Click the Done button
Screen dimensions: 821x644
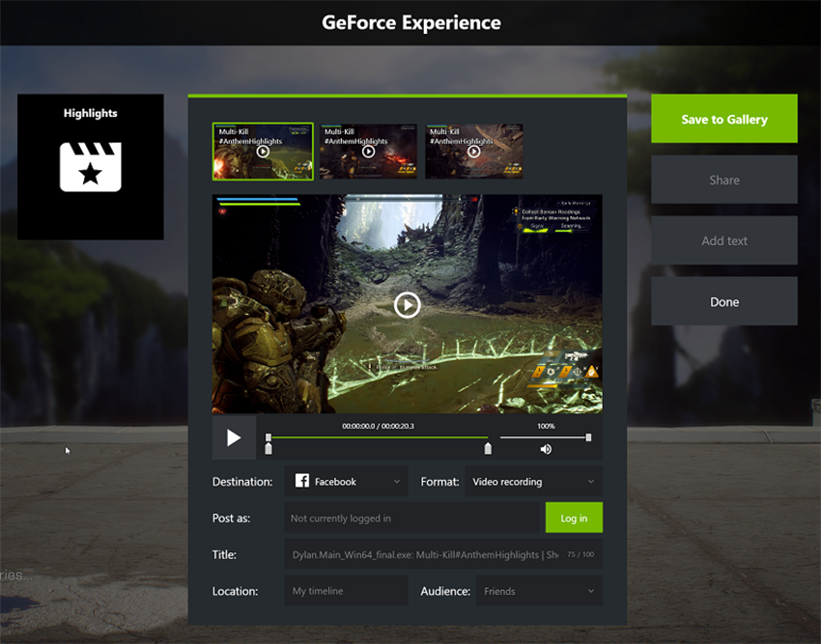(723, 301)
